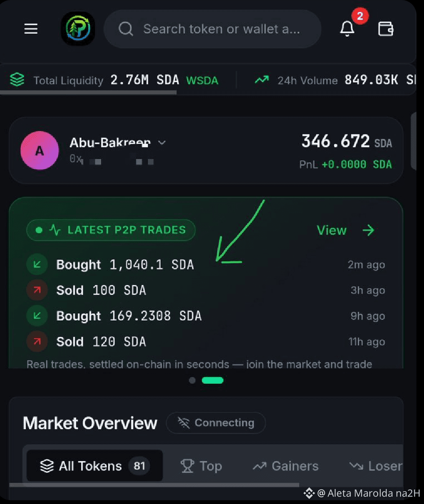
Task: Switch to the Top tab
Action: click(201, 466)
